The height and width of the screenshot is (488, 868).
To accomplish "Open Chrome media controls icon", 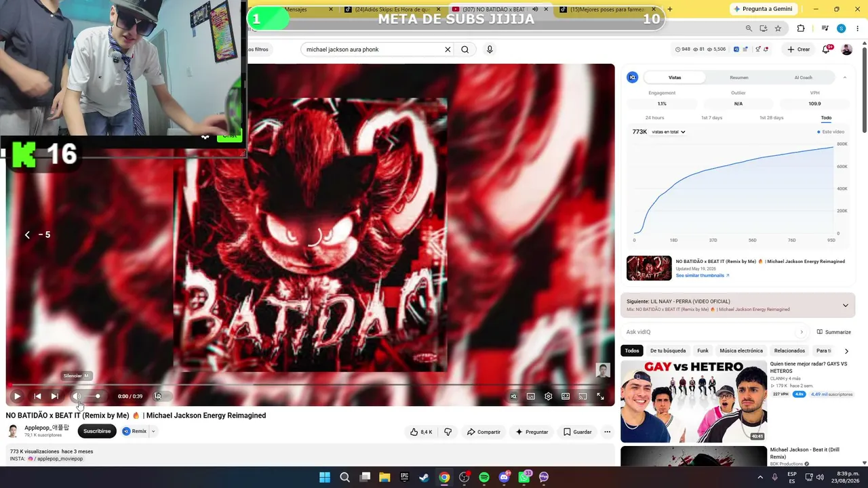I will point(825,28).
